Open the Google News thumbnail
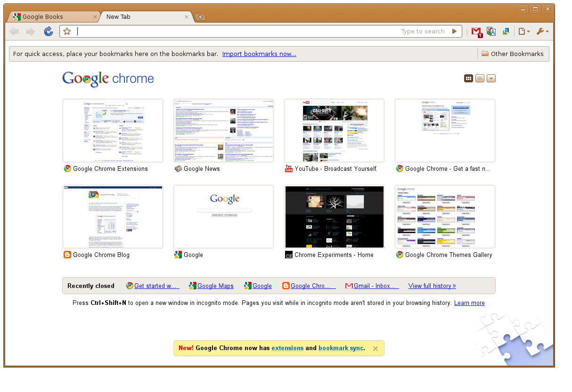 (223, 130)
